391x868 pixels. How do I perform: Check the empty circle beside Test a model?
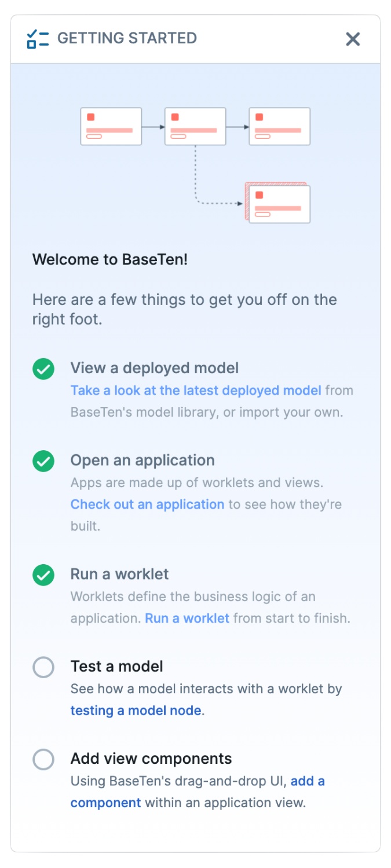click(x=43, y=667)
